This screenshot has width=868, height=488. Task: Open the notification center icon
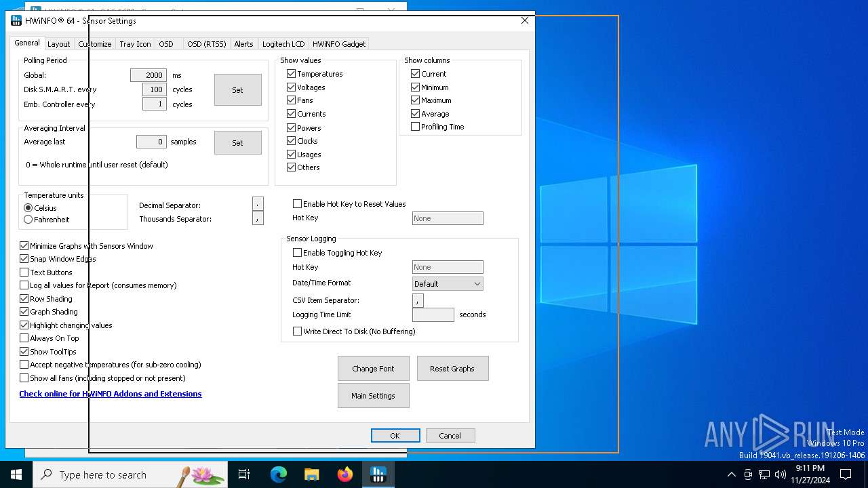846,474
